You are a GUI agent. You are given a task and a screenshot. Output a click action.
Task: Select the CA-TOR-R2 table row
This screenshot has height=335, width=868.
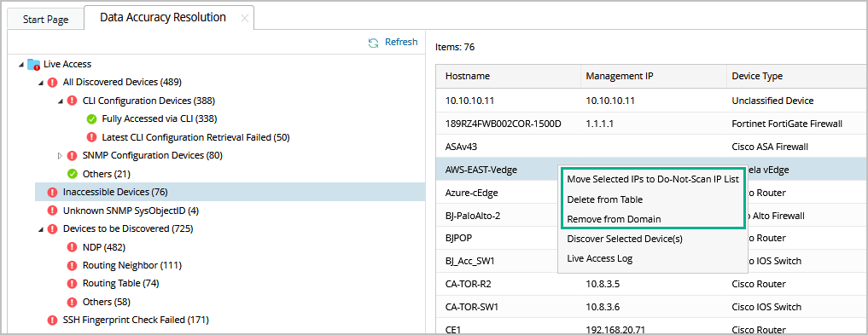click(651, 284)
